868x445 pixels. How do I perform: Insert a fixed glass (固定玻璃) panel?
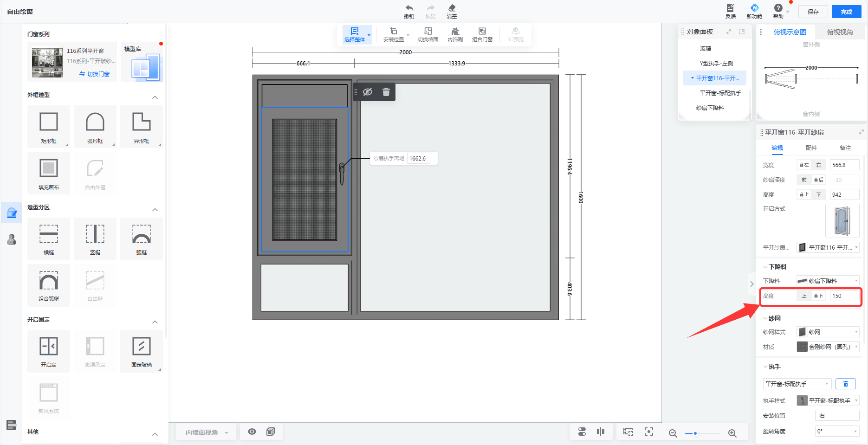pyautogui.click(x=142, y=347)
